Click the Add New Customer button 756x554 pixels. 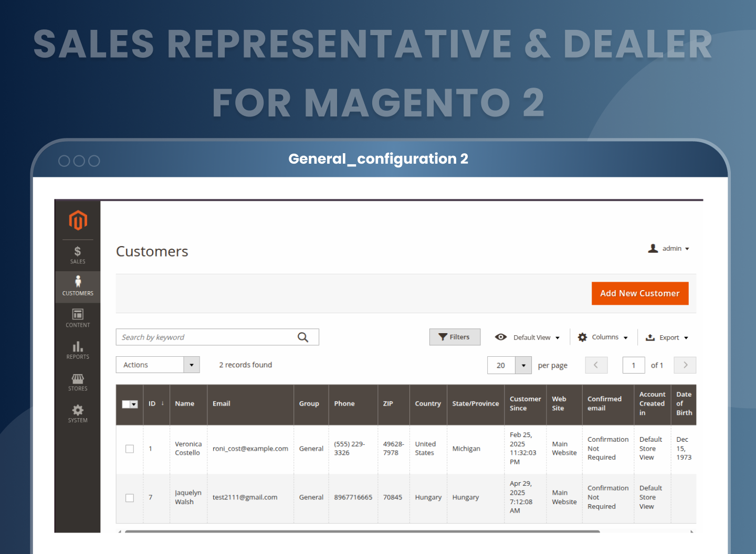coord(640,293)
